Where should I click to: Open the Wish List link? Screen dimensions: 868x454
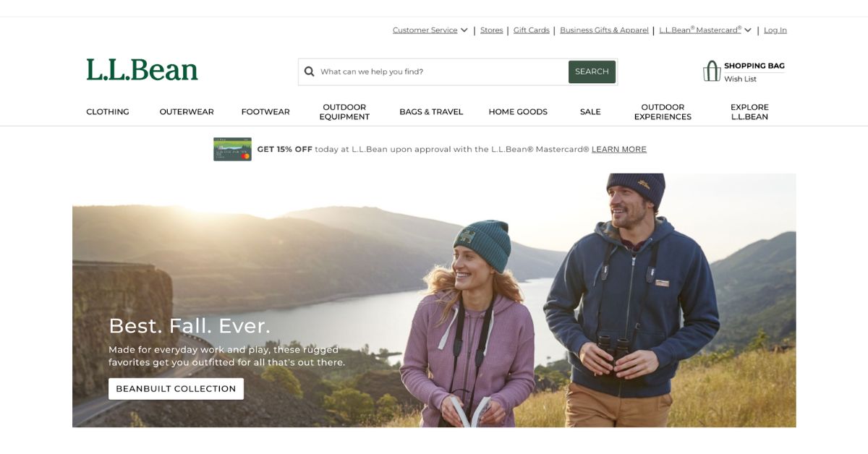740,79
